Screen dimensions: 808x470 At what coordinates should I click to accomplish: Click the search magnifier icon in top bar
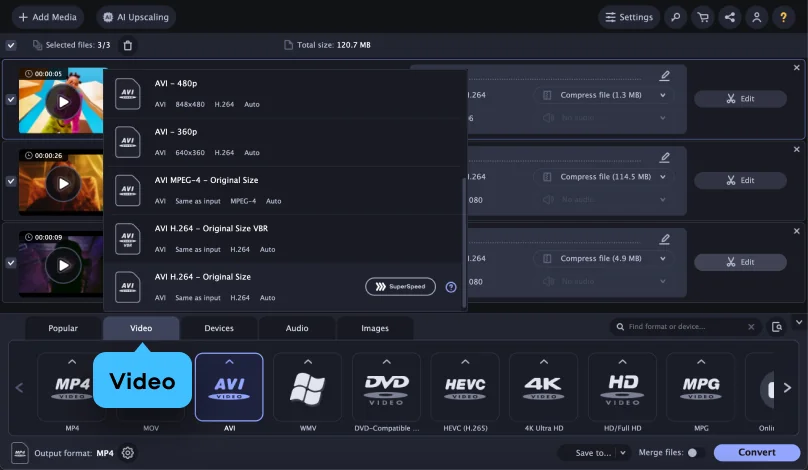coord(676,17)
